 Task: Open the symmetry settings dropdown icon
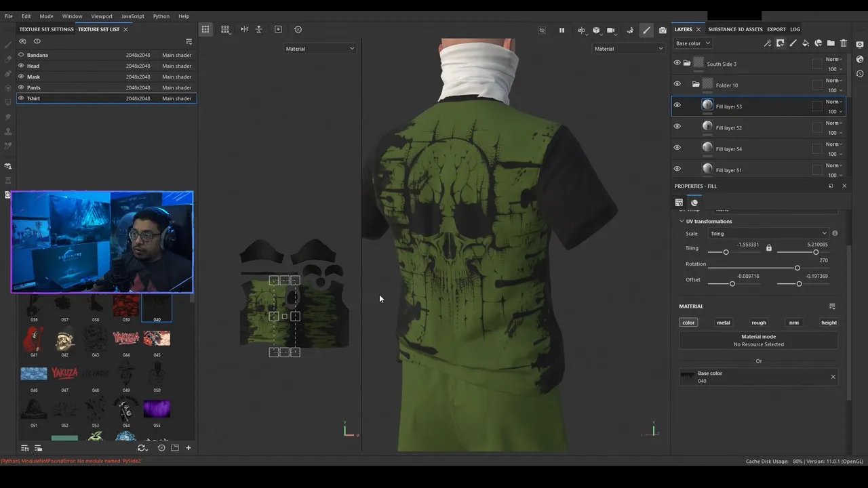581,30
